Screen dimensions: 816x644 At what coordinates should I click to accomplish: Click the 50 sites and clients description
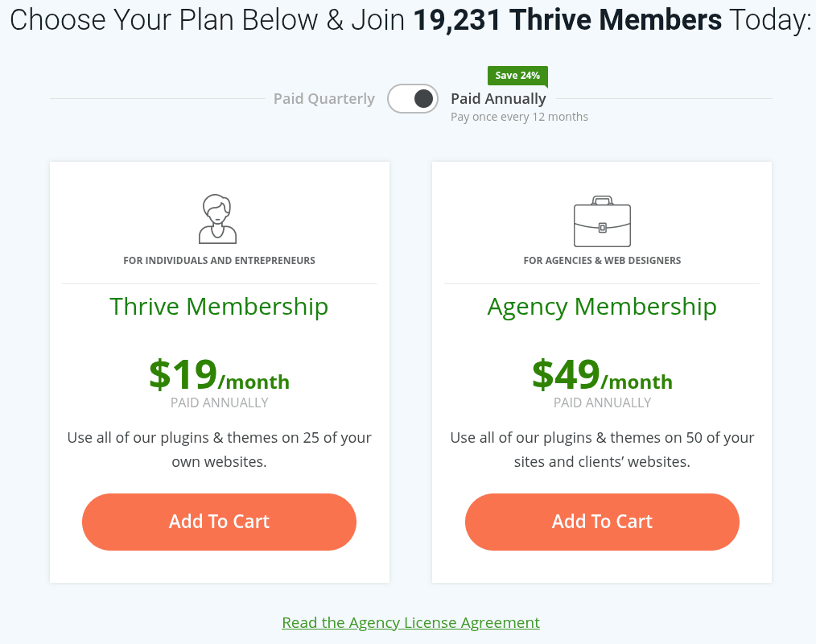click(x=602, y=450)
